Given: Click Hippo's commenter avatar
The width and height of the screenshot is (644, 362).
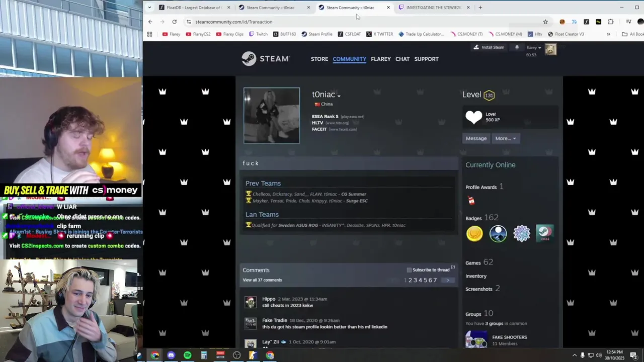Looking at the screenshot, I should pyautogui.click(x=251, y=302).
